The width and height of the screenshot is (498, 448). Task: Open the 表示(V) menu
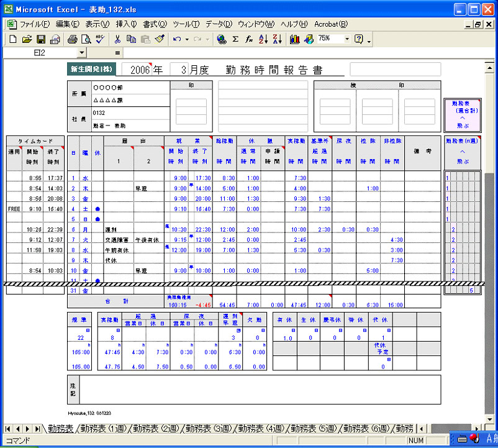tap(97, 24)
